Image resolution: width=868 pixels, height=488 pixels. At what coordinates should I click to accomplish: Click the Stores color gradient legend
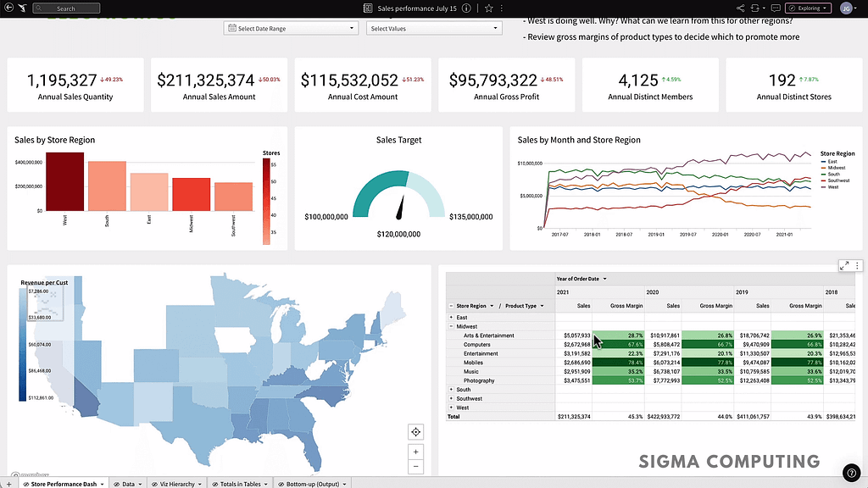(266, 202)
